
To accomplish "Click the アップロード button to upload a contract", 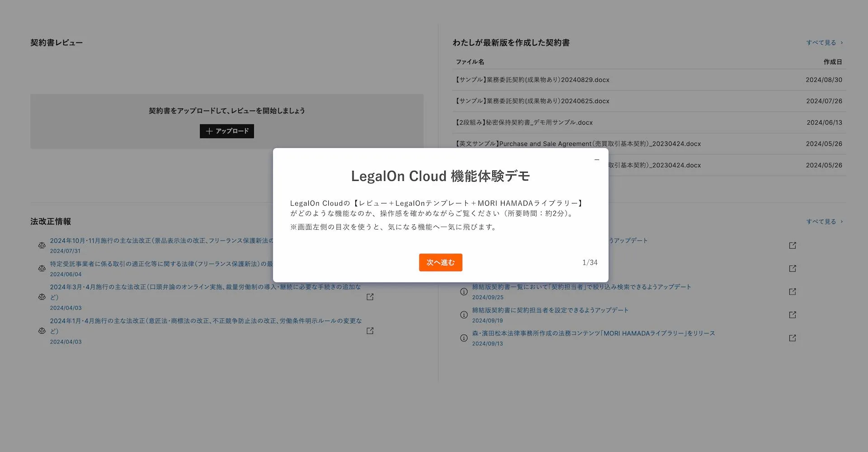I will click(227, 131).
